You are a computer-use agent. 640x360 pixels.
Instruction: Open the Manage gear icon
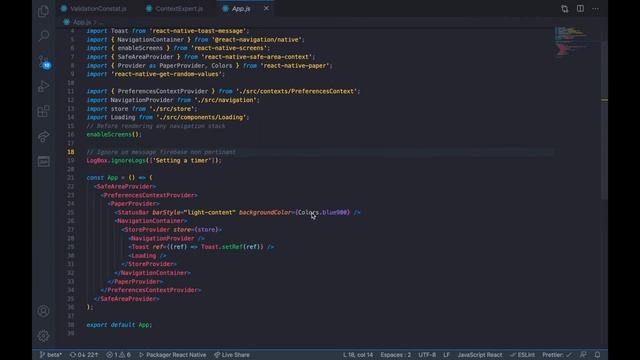coord(43,336)
